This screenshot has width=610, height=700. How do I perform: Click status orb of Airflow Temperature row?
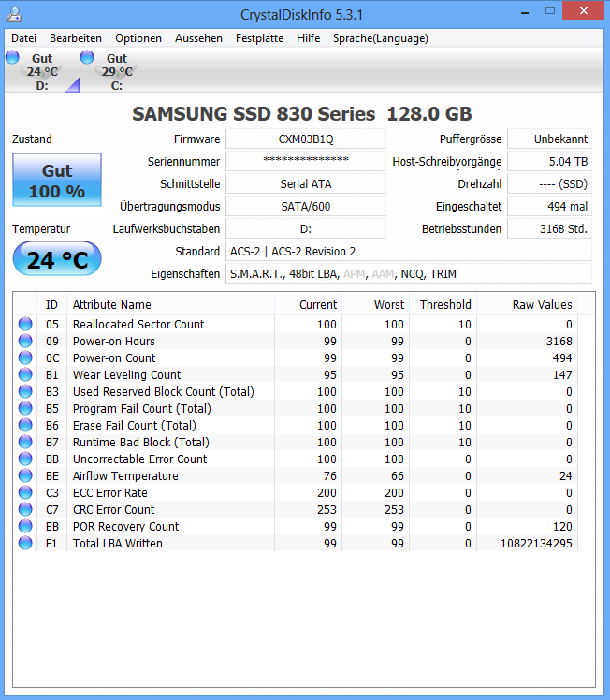pos(25,475)
